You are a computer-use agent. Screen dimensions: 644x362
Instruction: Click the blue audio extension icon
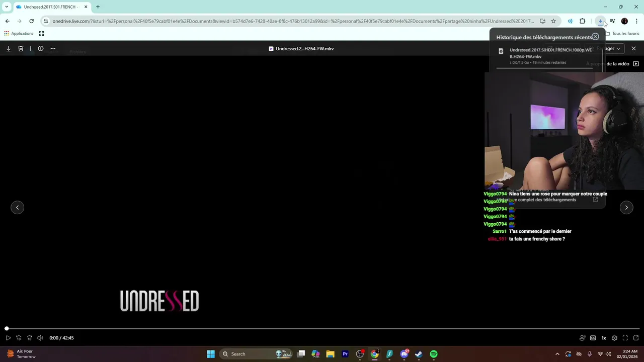coord(570,21)
